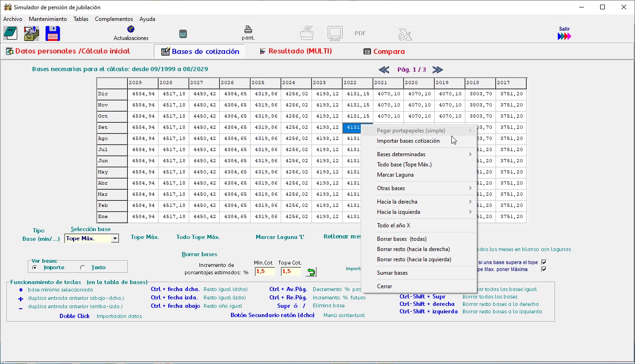
Task: Click the Tope Máx. link
Action: click(145, 237)
